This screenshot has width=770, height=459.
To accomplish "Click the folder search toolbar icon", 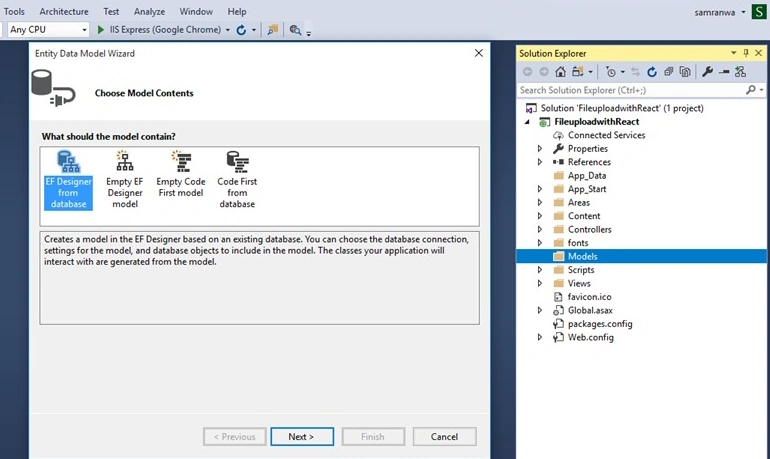I will click(x=273, y=30).
